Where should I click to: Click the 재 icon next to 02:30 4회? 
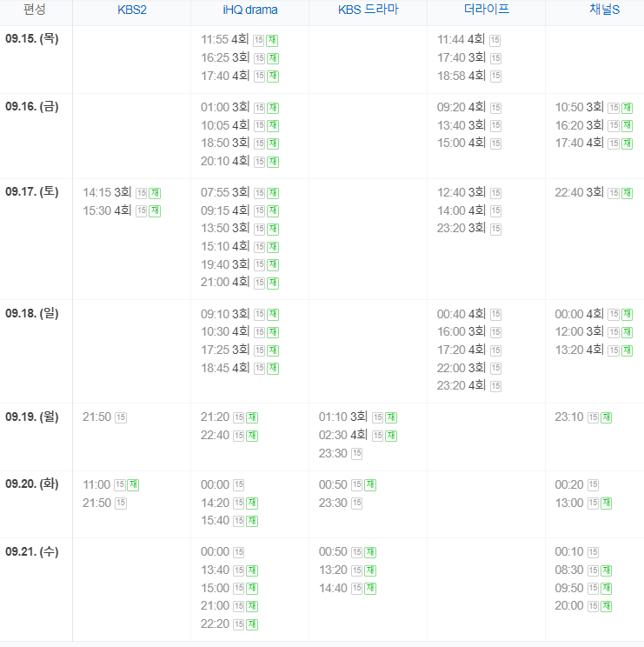[x=391, y=436]
